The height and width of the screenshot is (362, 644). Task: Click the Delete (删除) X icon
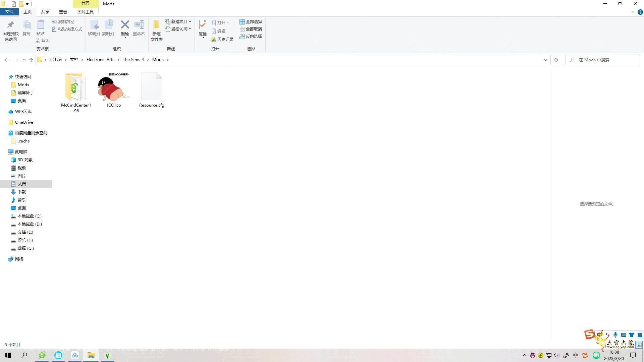[125, 25]
